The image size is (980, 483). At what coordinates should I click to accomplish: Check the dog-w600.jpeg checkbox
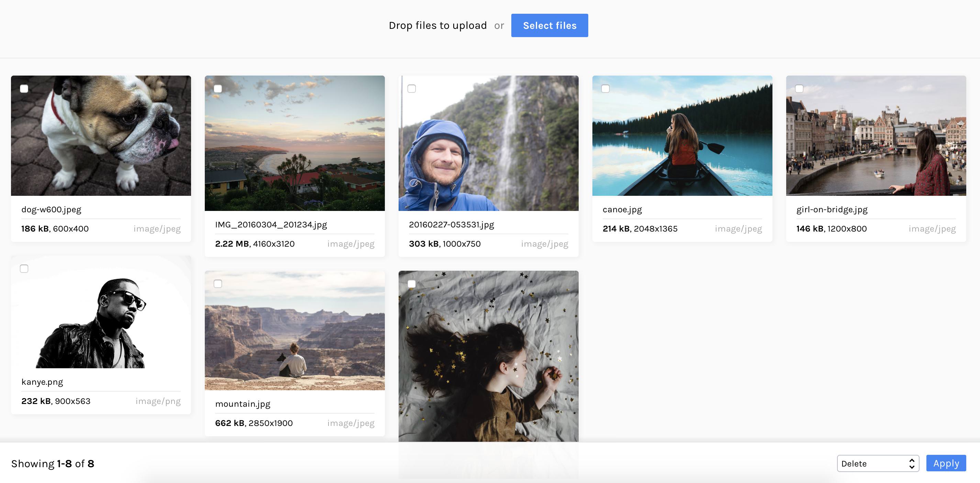click(x=24, y=89)
